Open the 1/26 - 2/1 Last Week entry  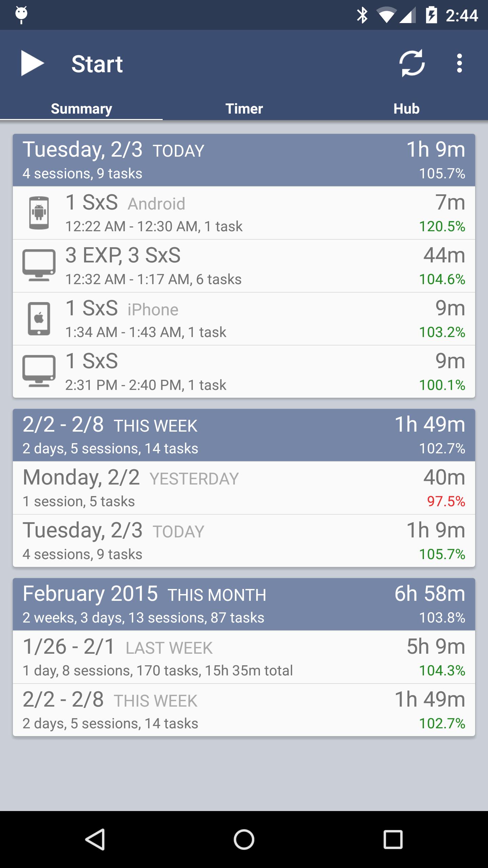[244, 657]
